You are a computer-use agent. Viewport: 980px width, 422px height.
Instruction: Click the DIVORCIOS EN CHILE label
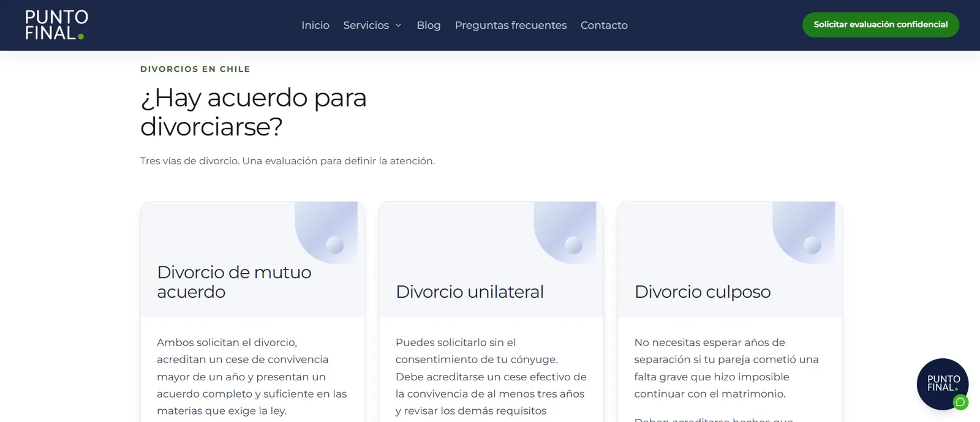(x=195, y=69)
